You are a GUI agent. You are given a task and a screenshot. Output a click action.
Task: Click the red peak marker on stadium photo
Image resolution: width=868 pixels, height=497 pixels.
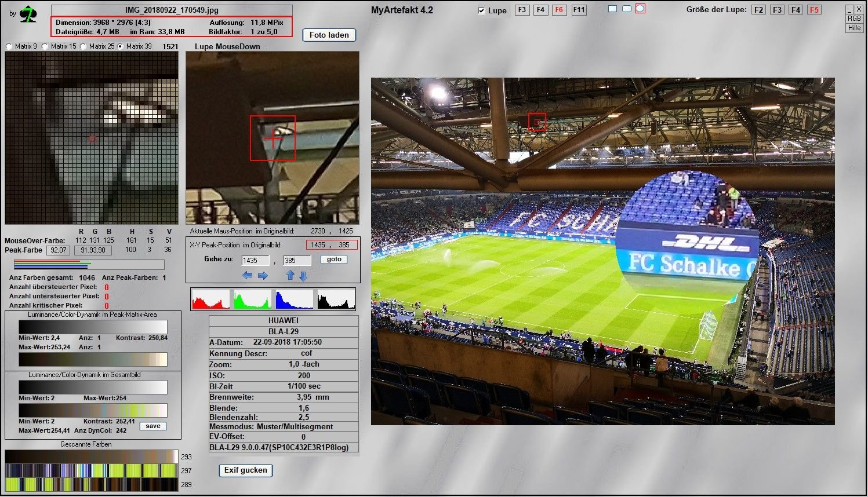[x=537, y=122]
